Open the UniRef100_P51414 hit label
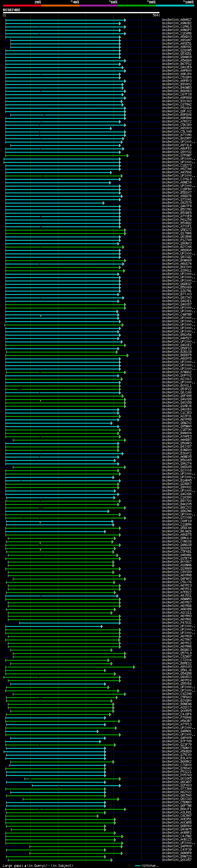 (177, 108)
